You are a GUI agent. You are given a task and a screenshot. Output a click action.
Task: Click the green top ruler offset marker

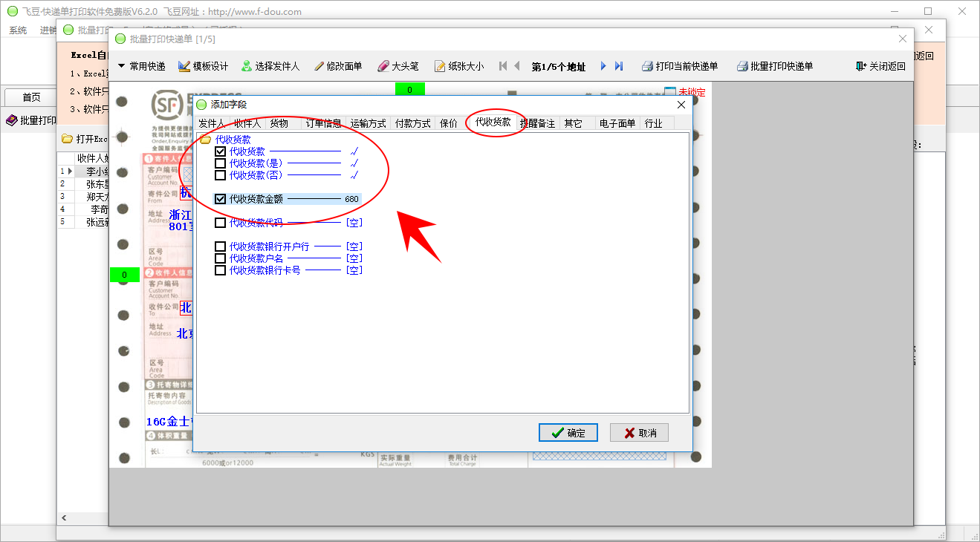pyautogui.click(x=409, y=90)
